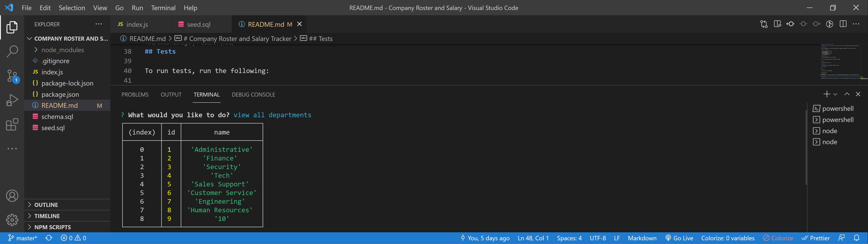Switch to DEBUG CONSOLE tab
Image resolution: width=868 pixels, height=244 pixels.
[253, 95]
